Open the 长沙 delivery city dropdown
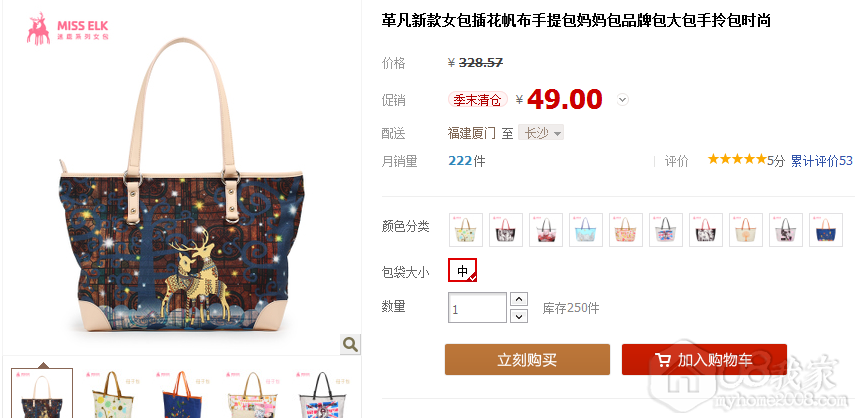855x418 pixels. [540, 133]
